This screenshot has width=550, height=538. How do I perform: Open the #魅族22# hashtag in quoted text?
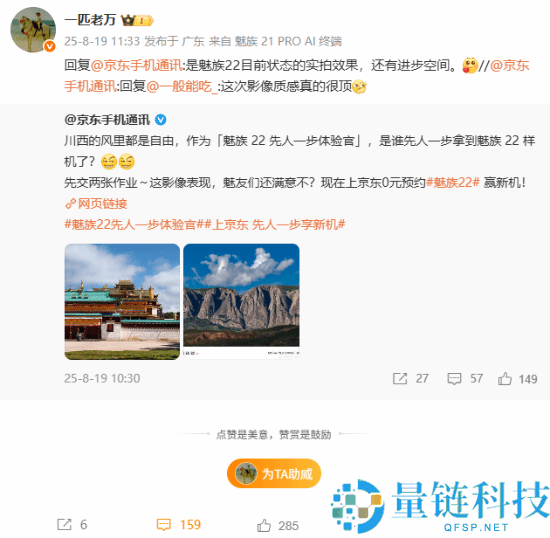[452, 183]
